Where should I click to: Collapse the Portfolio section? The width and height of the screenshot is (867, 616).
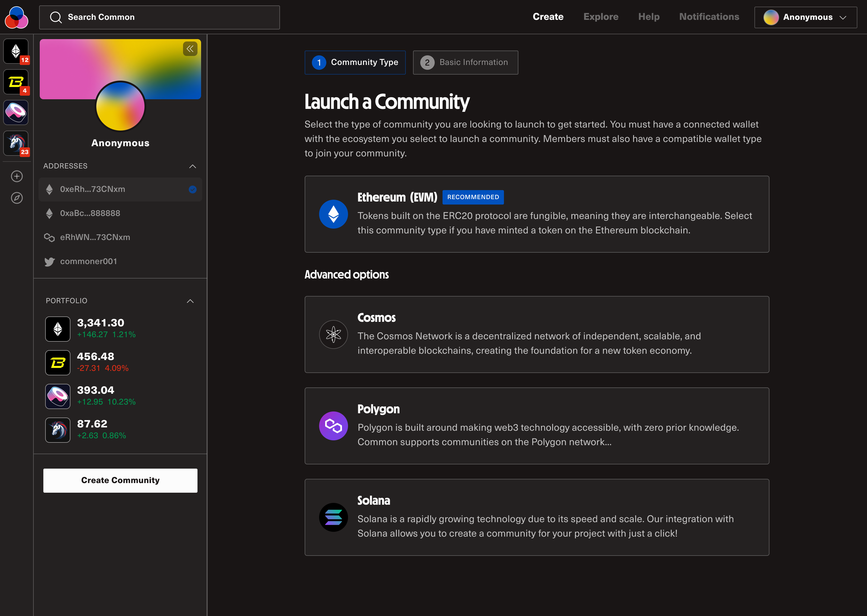point(190,301)
